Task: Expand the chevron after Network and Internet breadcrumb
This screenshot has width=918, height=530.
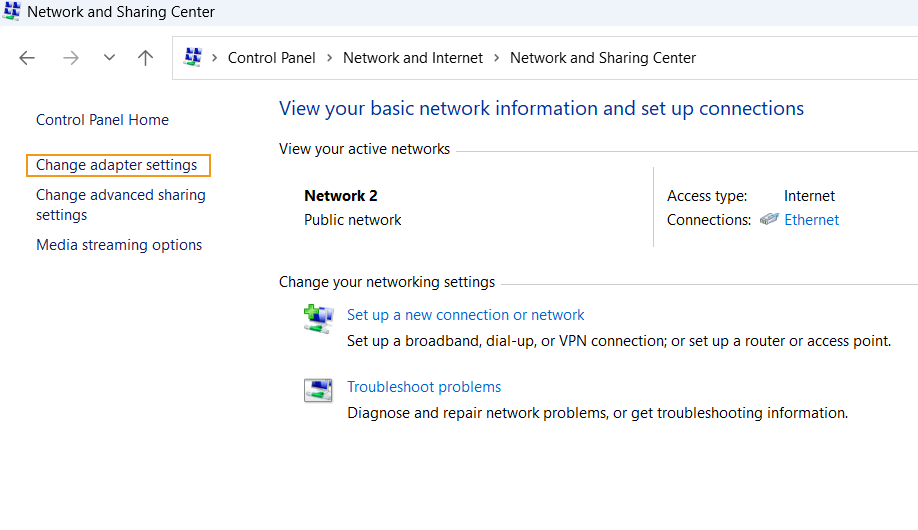Action: tap(497, 58)
